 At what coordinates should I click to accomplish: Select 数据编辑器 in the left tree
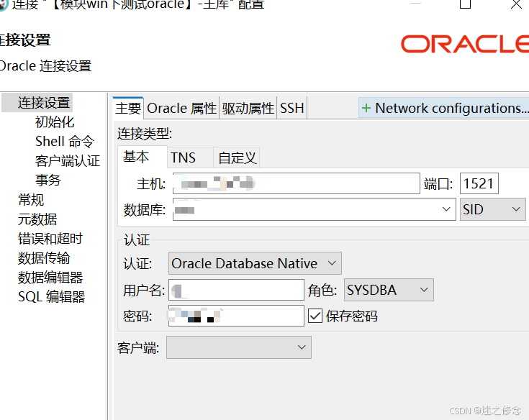50,278
